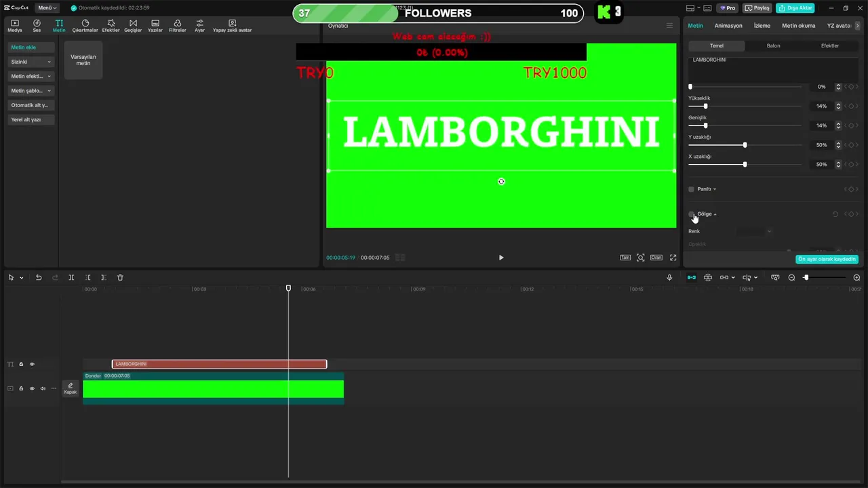Click the delete-left trim tool
This screenshot has width=868, height=488.
click(87, 277)
